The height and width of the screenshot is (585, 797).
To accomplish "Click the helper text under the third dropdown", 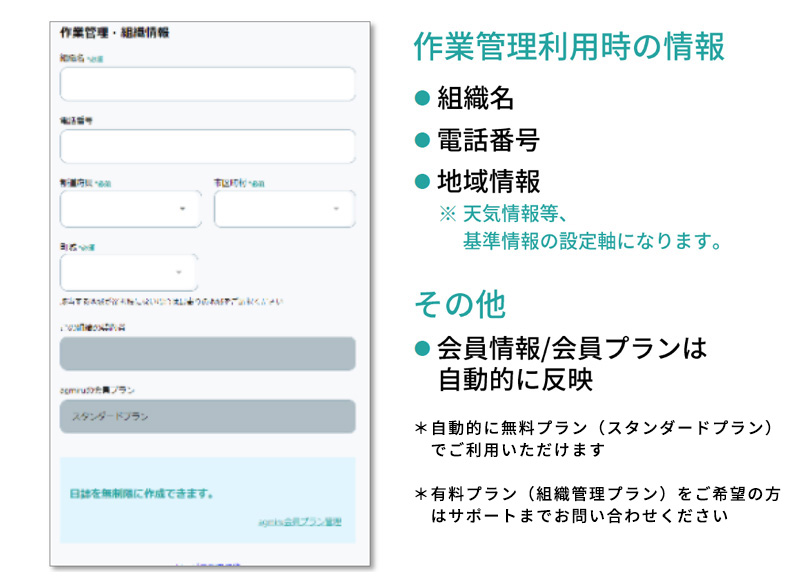I will pyautogui.click(x=172, y=300).
